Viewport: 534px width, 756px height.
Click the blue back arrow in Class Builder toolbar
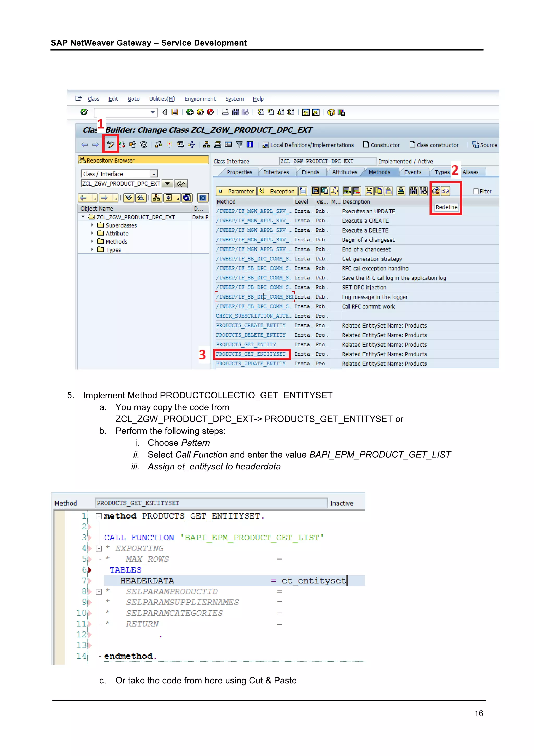[x=84, y=145]
